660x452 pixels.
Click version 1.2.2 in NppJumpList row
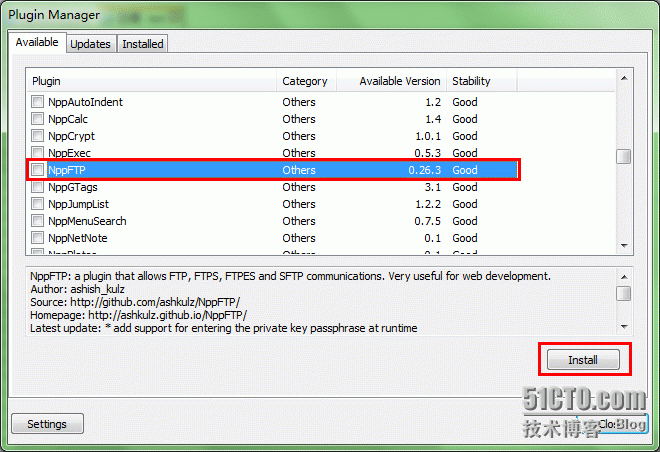click(428, 204)
